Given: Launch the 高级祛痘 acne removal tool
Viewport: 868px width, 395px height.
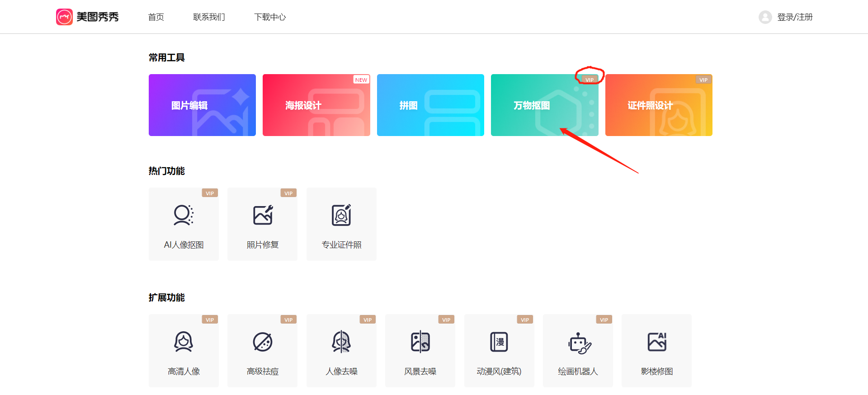Looking at the screenshot, I should 262,351.
